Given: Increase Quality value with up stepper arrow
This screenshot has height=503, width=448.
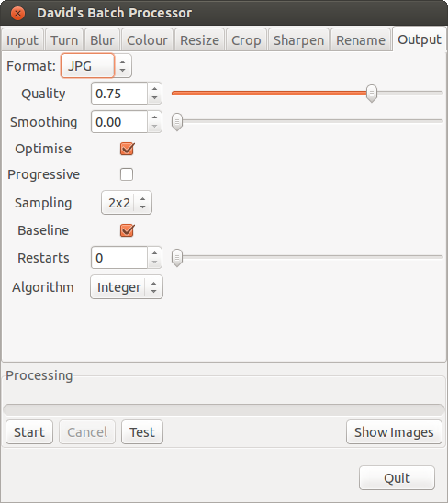Looking at the screenshot, I should 154,89.
